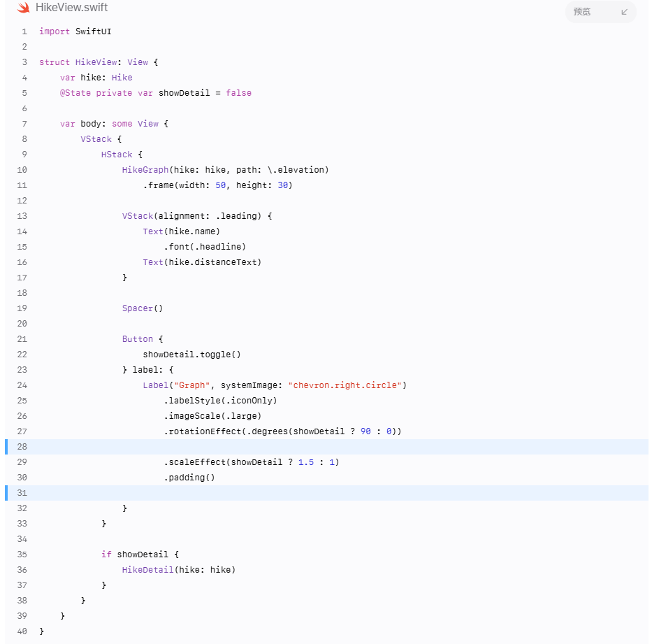Viewport: 652px width, 644px height.
Task: Click 'HikeGraph(hike: hike, path: \.elevation)' line
Action: pos(226,170)
